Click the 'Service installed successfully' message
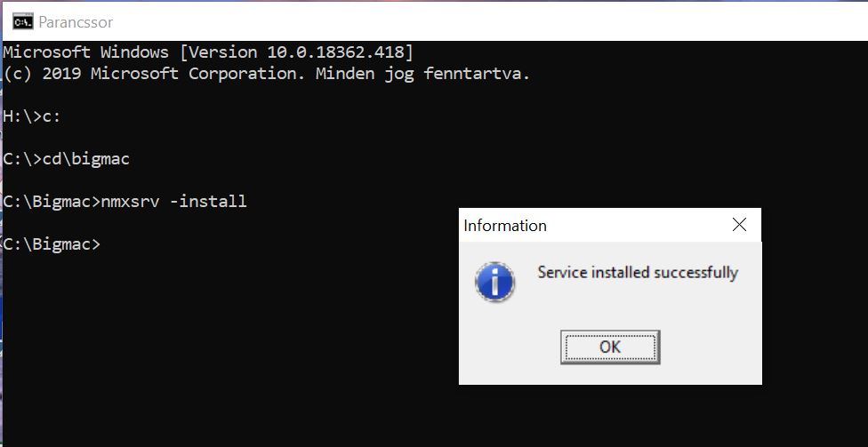 point(638,272)
